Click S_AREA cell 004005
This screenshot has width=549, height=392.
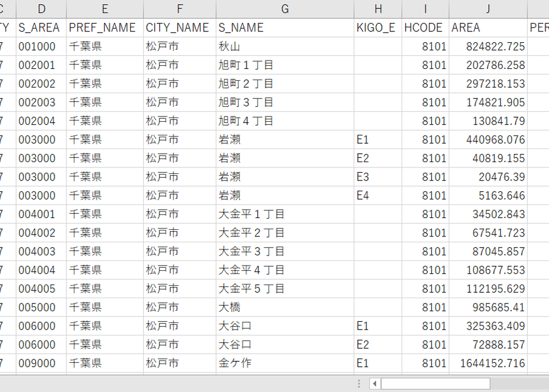tap(42, 289)
